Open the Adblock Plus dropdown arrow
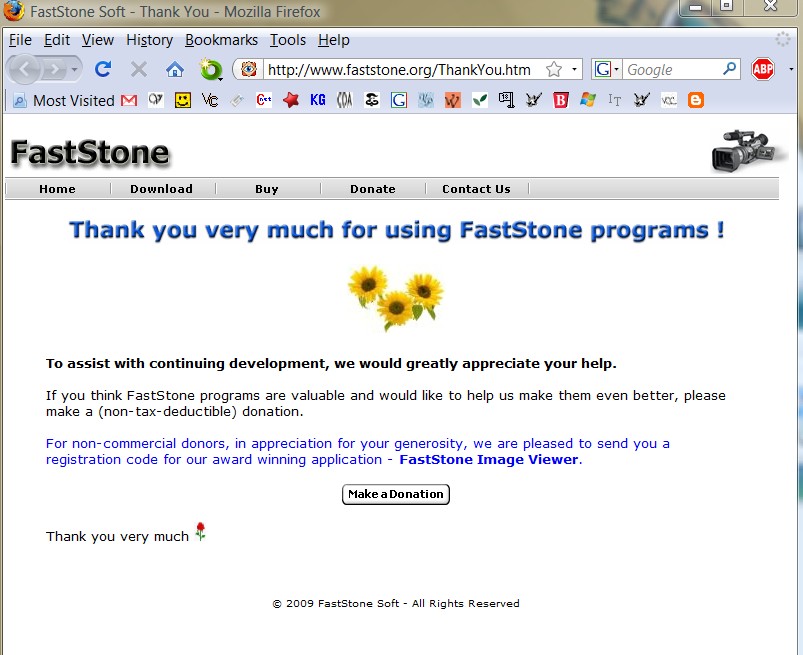 [x=791, y=69]
